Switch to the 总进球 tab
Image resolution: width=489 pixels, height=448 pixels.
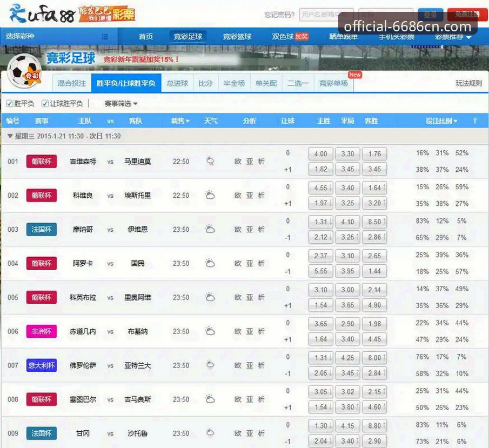(x=177, y=83)
